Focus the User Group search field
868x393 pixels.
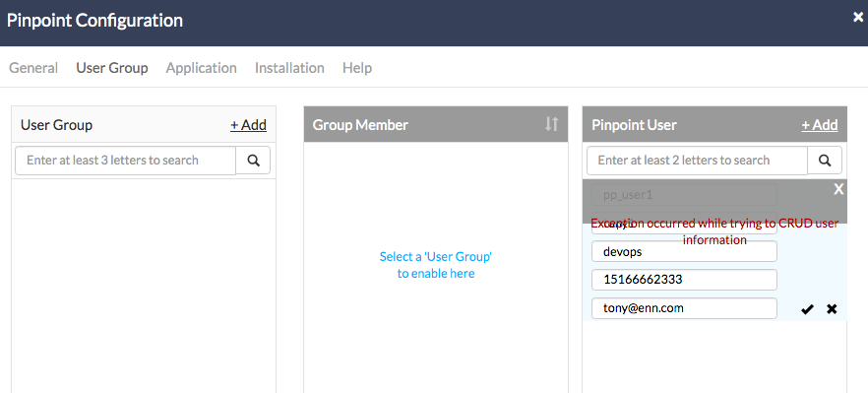coord(126,161)
